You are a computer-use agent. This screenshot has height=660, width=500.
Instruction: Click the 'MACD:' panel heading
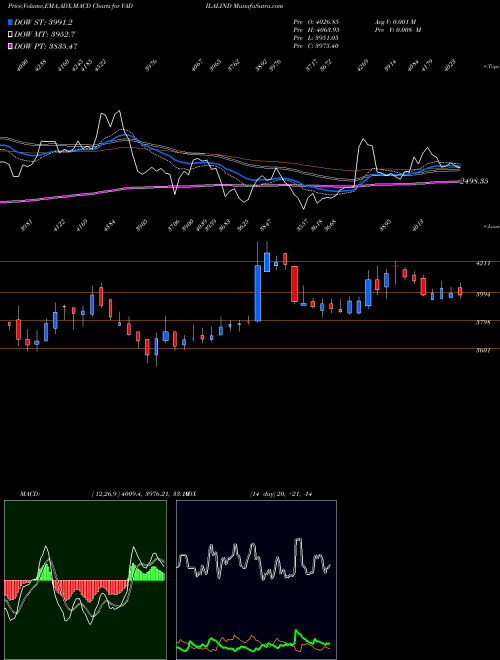coord(30,494)
